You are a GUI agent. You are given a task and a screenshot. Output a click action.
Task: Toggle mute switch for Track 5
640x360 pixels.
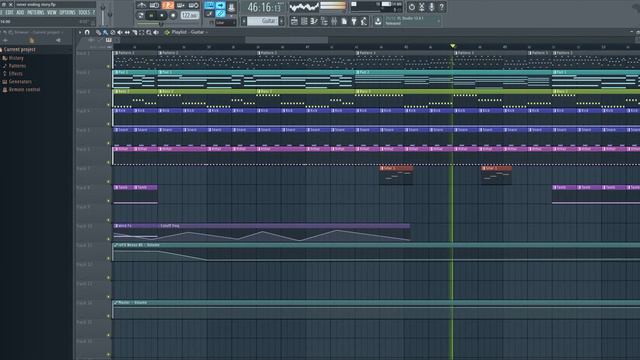108,143
